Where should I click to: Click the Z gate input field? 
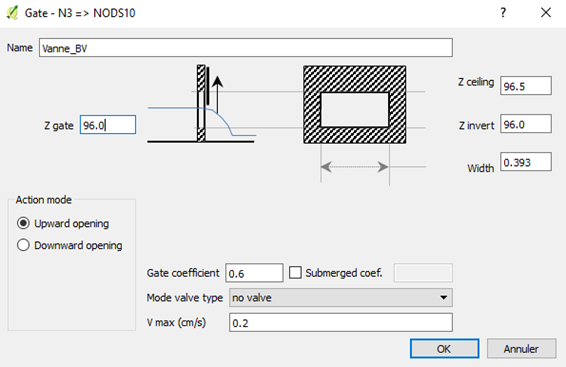108,125
